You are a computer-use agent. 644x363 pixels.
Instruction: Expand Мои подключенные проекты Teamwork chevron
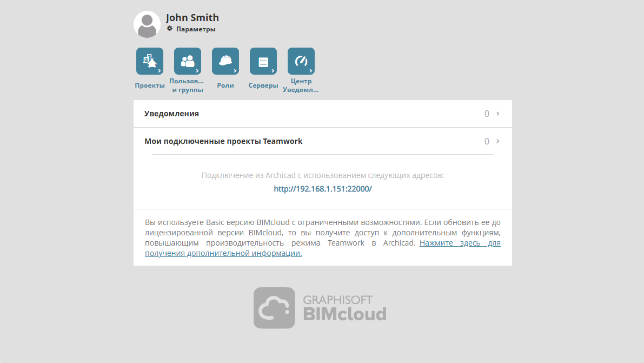click(x=498, y=141)
